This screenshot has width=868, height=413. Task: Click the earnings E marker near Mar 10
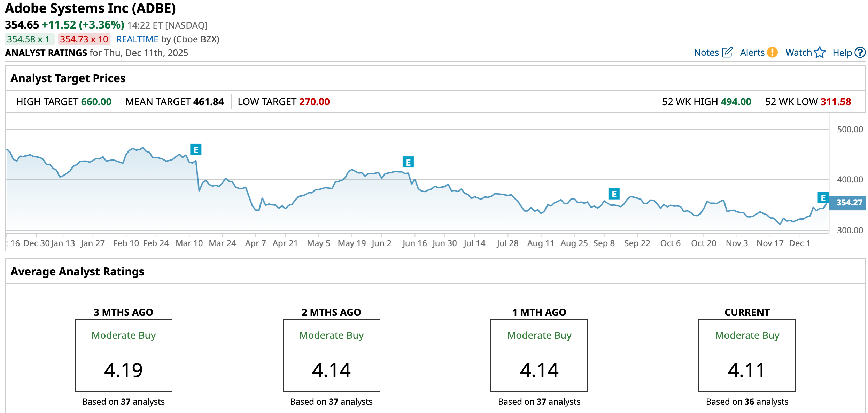(196, 150)
